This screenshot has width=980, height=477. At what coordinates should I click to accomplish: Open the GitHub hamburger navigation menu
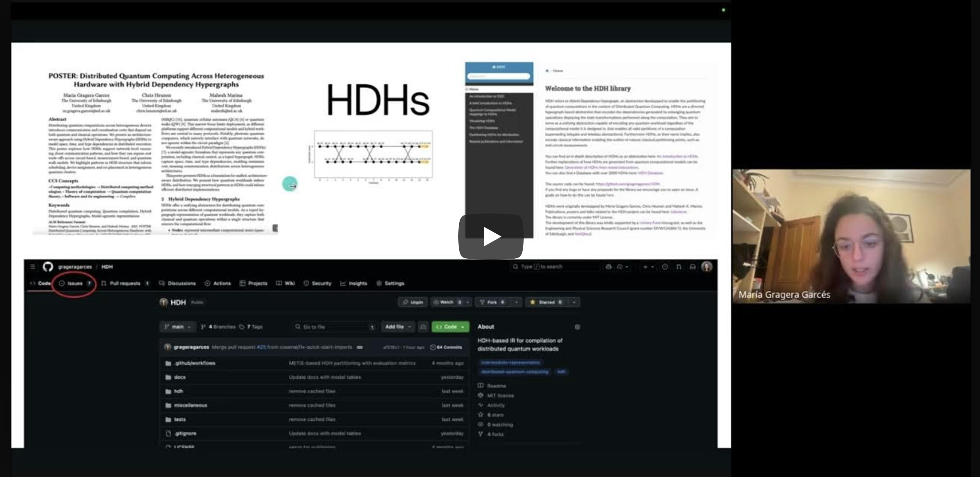point(32,267)
